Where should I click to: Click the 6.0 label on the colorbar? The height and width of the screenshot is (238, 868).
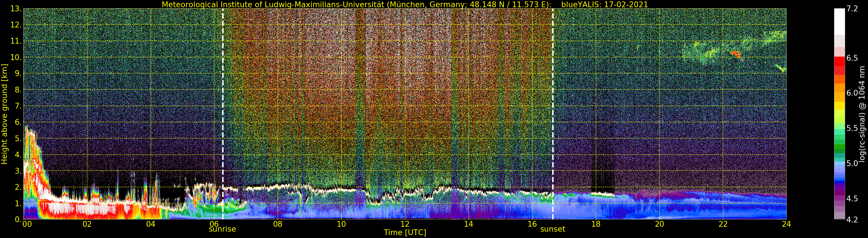(x=852, y=93)
